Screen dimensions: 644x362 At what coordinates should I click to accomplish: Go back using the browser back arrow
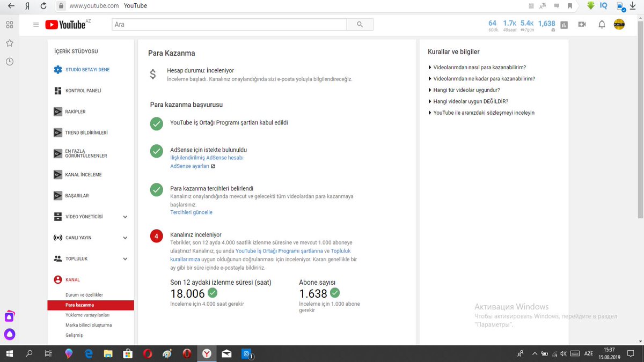click(11, 6)
